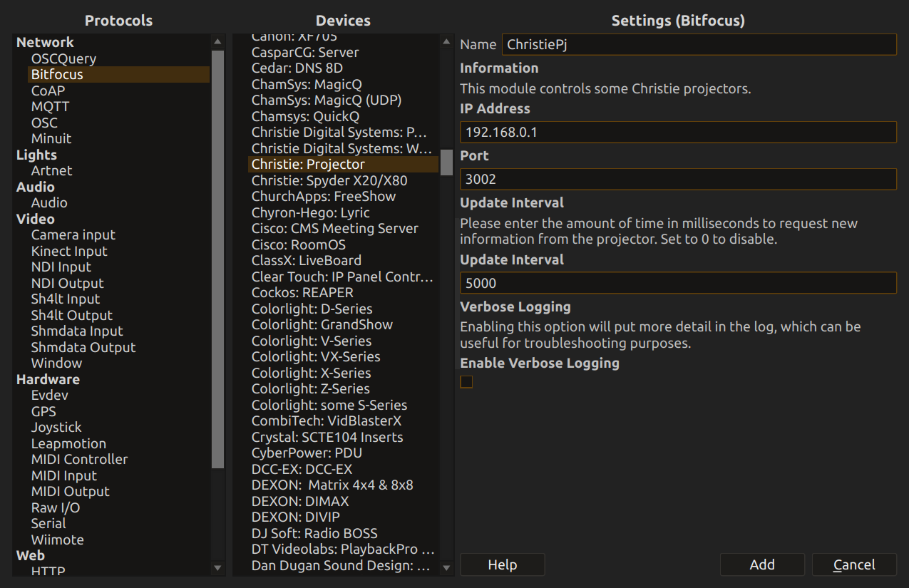Select Christie: Spyder X20/X80 device

tap(329, 180)
